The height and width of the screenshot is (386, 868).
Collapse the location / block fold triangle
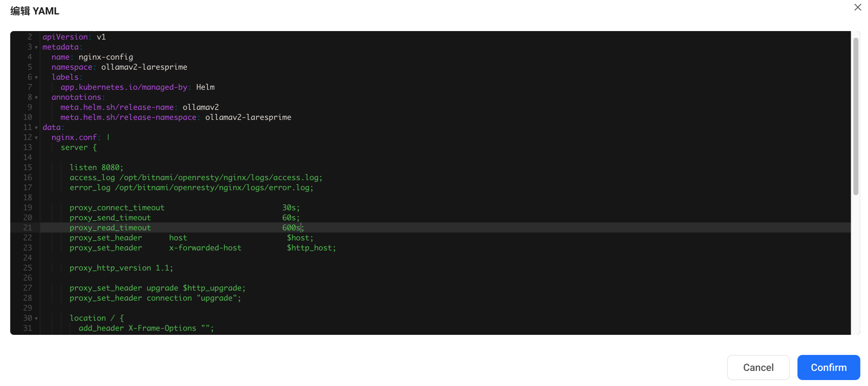pos(36,318)
